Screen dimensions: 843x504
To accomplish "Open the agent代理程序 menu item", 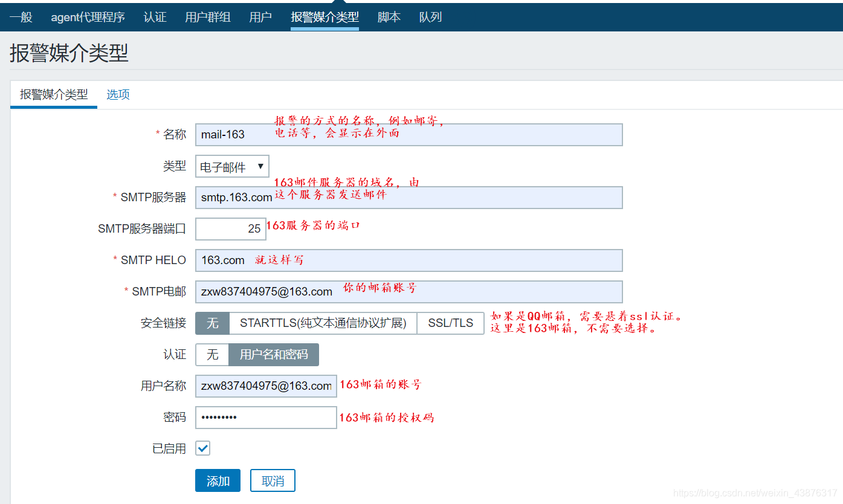I will 88,17.
